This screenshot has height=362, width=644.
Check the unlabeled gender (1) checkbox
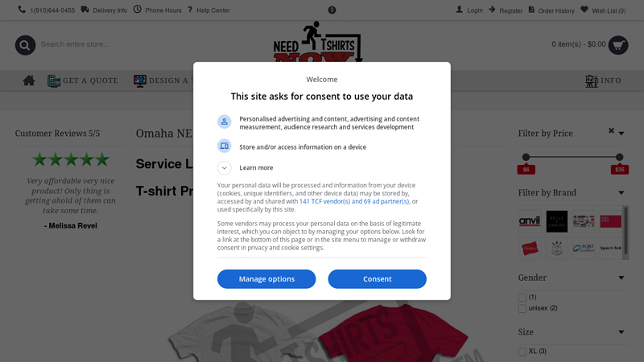(522, 298)
